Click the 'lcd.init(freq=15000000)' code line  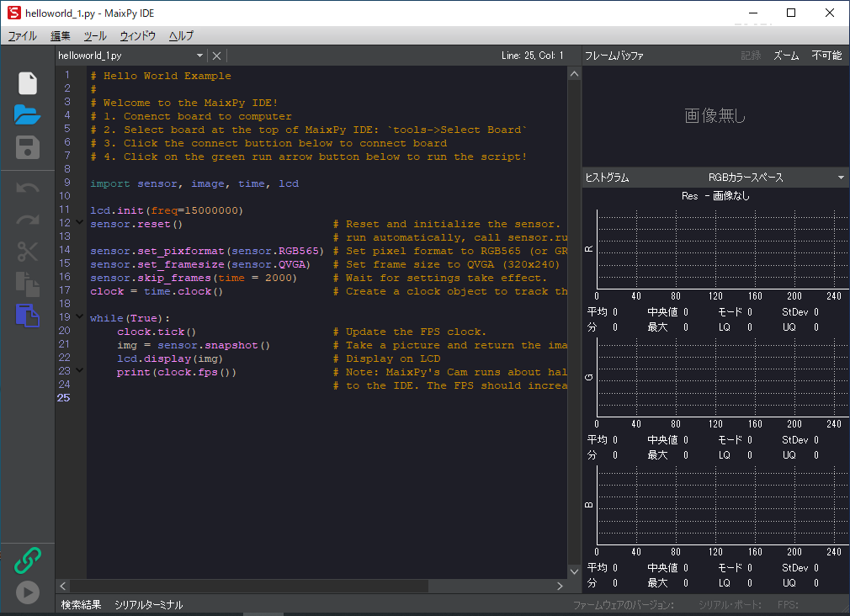(167, 210)
